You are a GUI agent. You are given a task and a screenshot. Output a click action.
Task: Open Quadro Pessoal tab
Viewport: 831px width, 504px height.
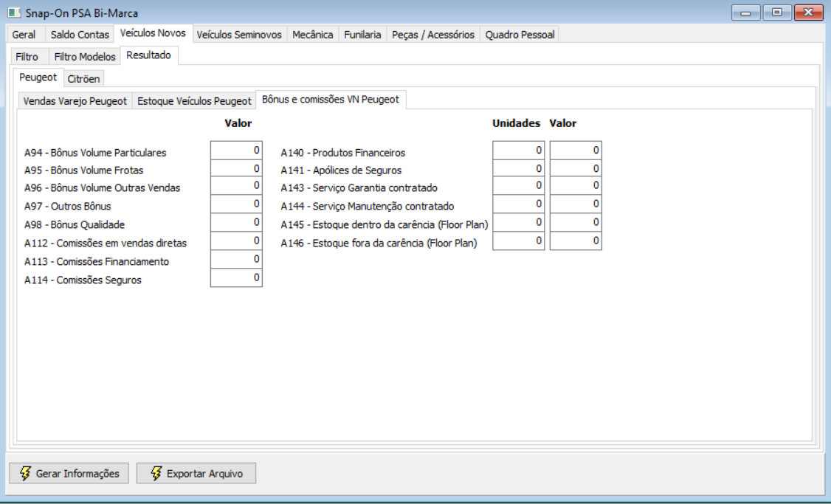tap(520, 35)
